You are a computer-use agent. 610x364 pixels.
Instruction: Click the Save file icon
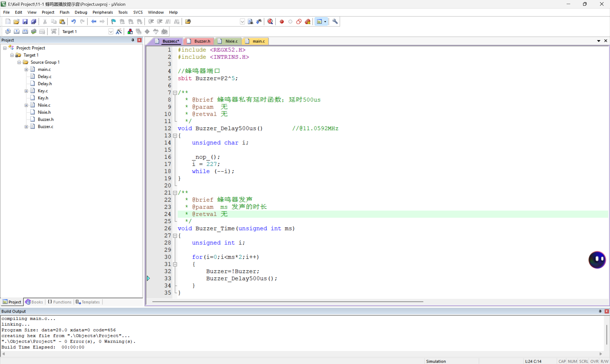point(25,22)
